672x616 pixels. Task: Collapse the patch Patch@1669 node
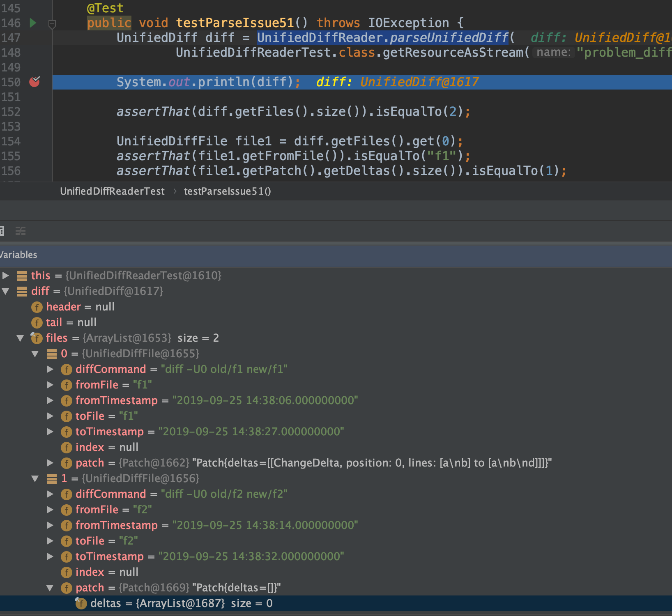tap(50, 588)
